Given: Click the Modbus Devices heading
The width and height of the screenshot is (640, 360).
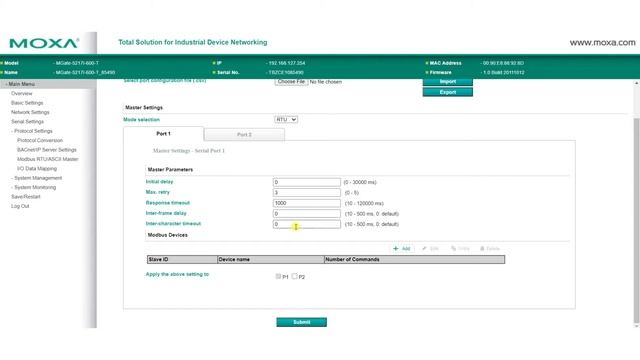Looking at the screenshot, I should 168,235.
